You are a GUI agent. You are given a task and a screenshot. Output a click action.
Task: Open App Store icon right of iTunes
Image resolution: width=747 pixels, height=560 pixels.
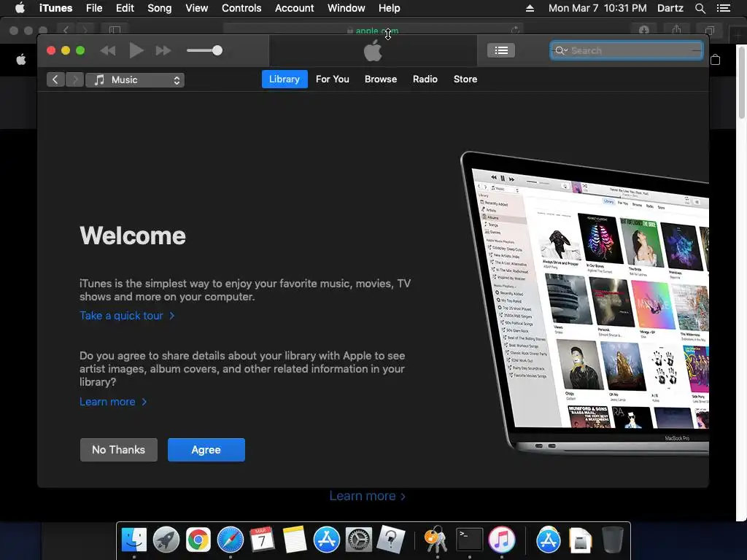click(x=549, y=540)
